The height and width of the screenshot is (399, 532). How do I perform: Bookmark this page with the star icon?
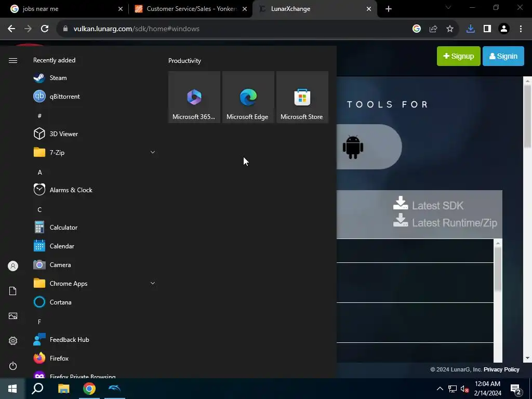click(x=450, y=29)
